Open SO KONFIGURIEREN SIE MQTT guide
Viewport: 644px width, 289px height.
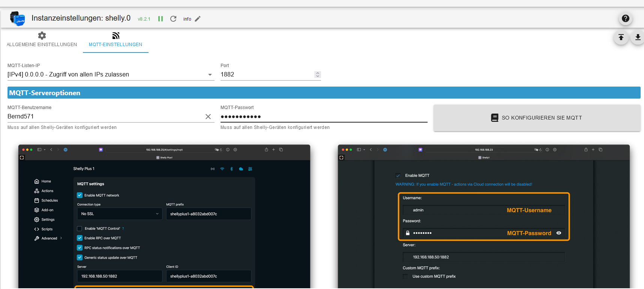click(x=537, y=118)
